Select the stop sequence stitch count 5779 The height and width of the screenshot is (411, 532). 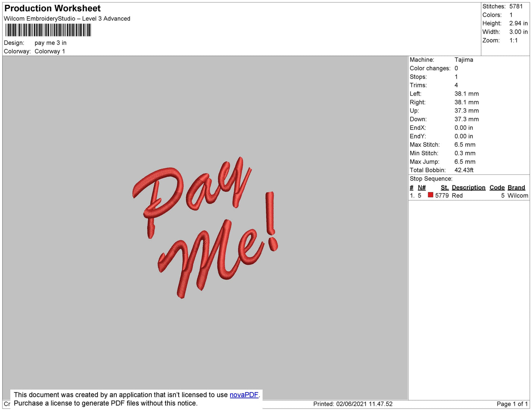coord(442,196)
